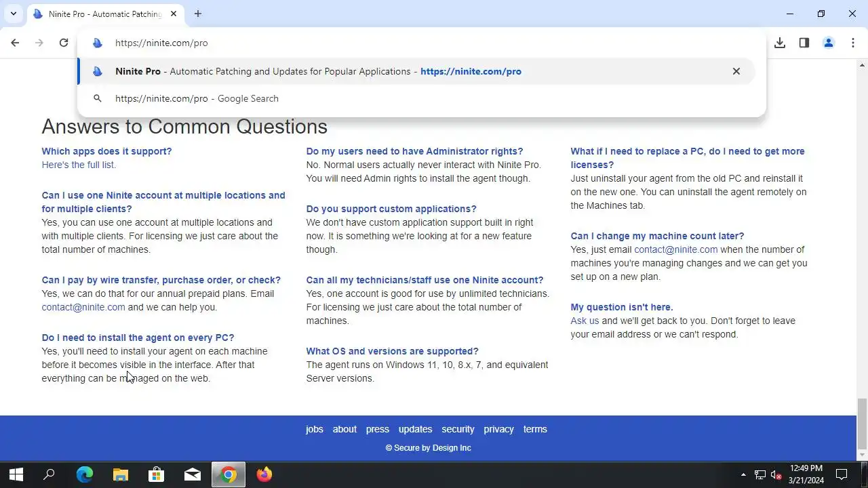
Task: Open the Windows Start menu
Action: pos(16,474)
